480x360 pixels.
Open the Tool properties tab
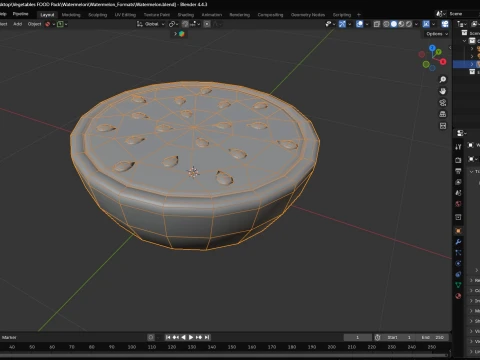(x=458, y=147)
